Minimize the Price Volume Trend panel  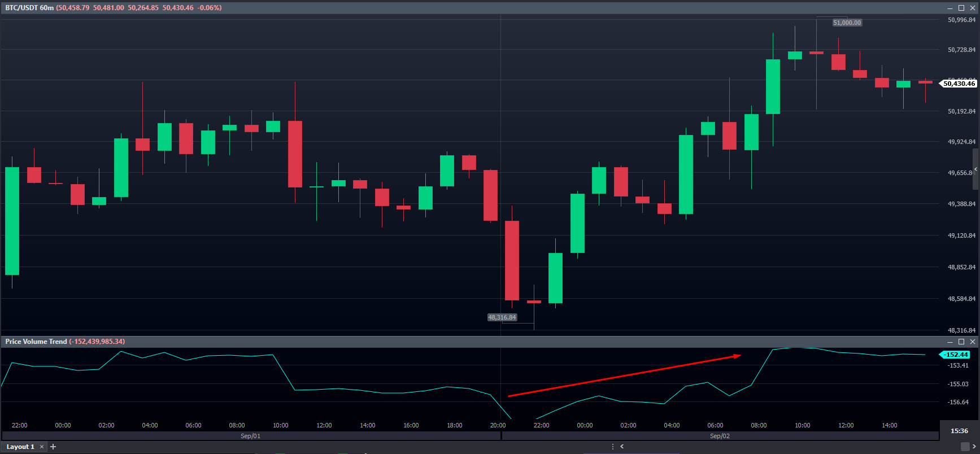[950, 342]
